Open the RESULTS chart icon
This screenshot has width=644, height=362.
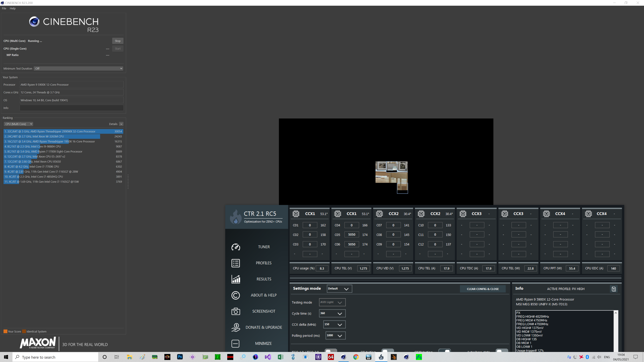(x=235, y=279)
